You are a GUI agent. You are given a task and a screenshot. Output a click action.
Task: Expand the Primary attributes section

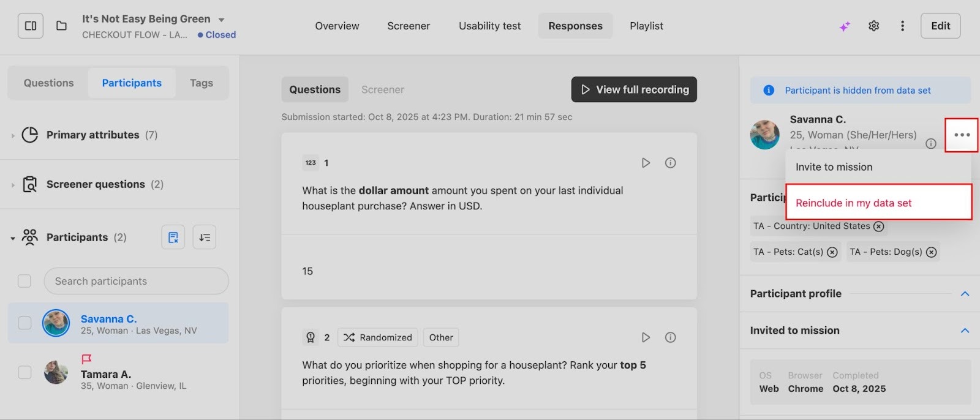[13, 135]
